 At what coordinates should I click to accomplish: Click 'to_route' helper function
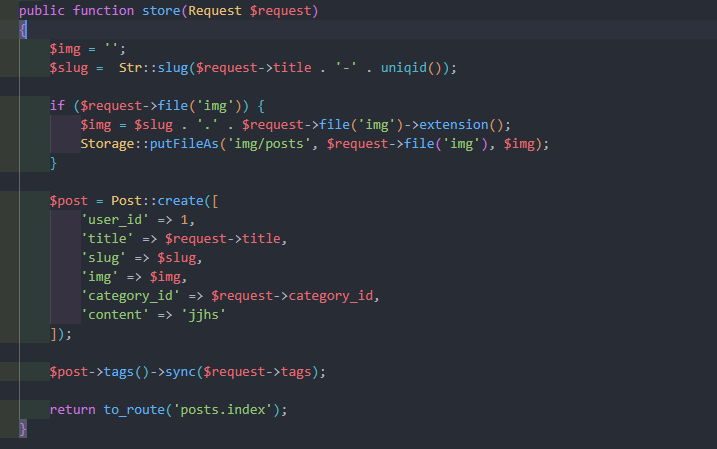pyautogui.click(x=134, y=410)
